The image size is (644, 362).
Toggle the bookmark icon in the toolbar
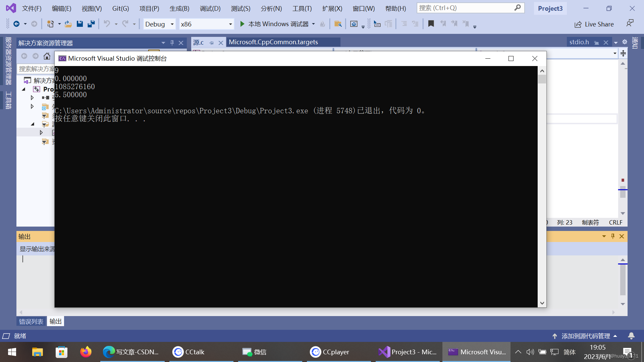(x=431, y=24)
